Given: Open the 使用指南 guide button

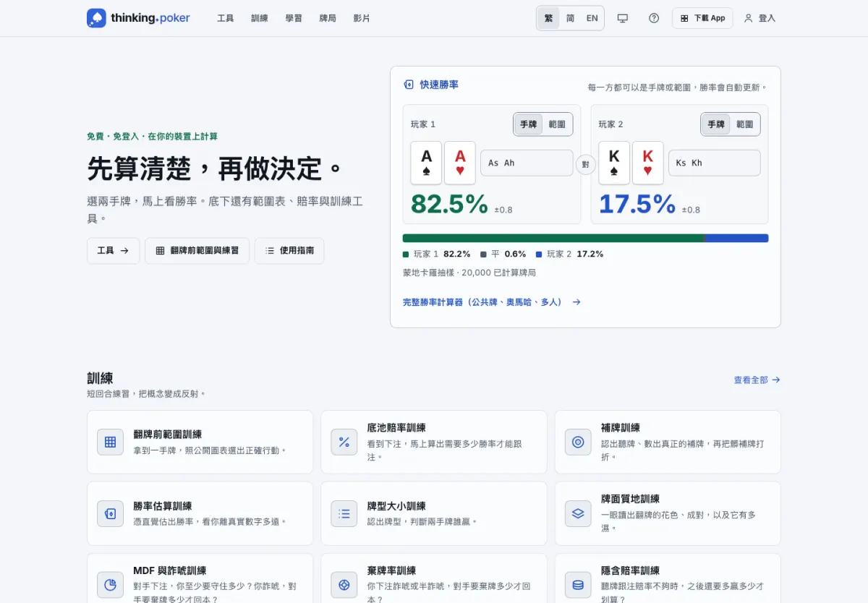Looking at the screenshot, I should 289,251.
